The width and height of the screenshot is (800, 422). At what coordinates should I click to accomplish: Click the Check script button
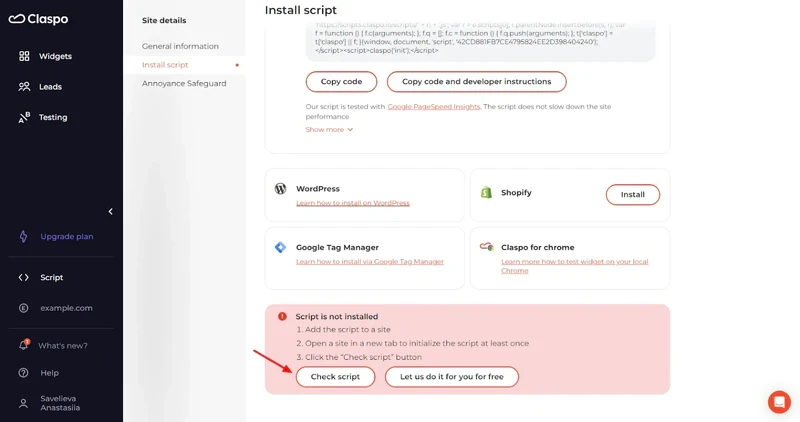pos(335,377)
